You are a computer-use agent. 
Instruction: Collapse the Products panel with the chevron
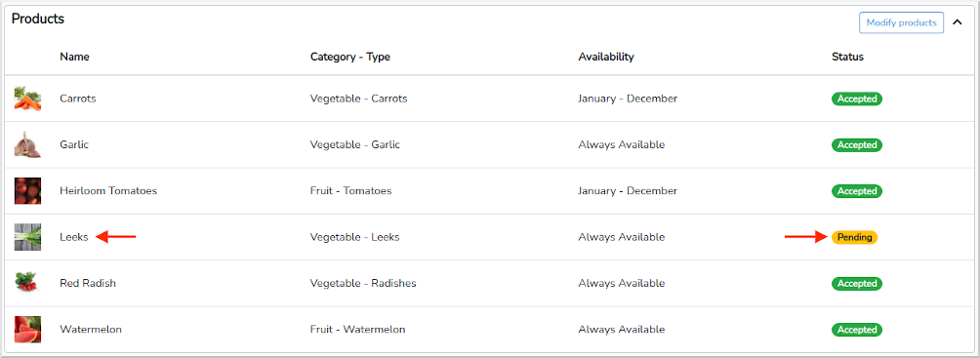(957, 22)
